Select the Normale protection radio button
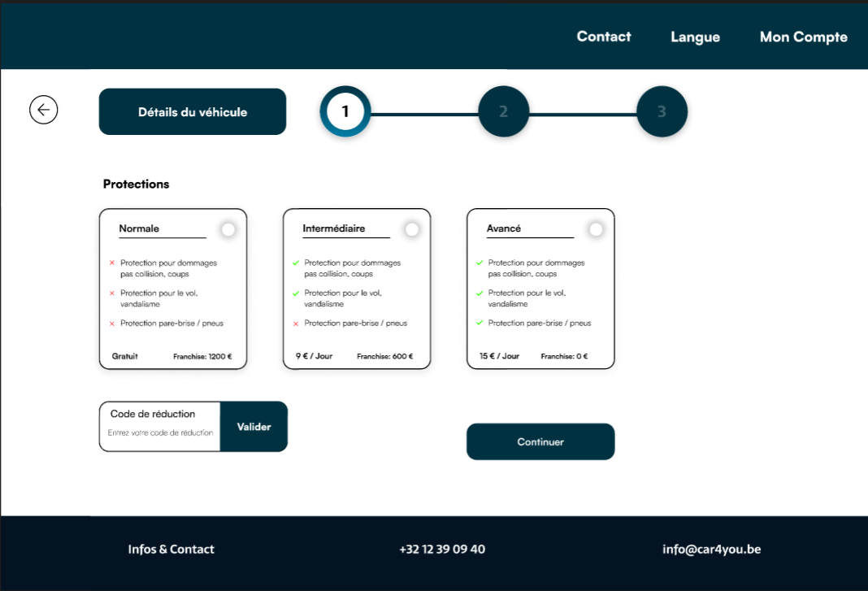Image resolution: width=868 pixels, height=591 pixels. [228, 230]
